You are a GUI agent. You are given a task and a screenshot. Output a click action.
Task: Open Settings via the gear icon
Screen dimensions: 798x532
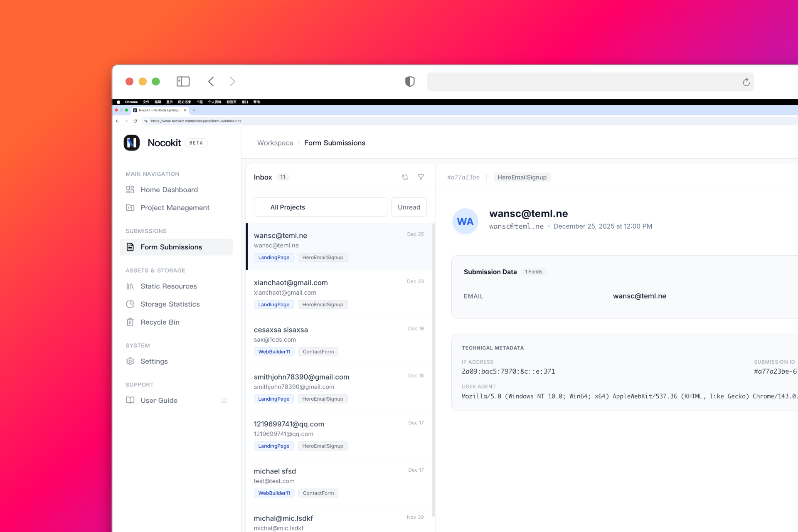131,361
